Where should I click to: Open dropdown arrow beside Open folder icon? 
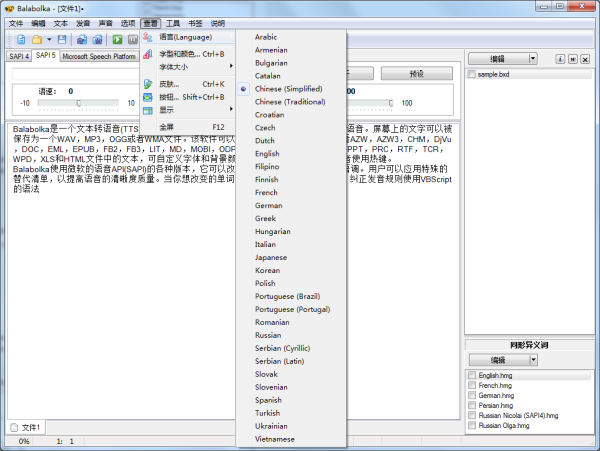[x=48, y=39]
